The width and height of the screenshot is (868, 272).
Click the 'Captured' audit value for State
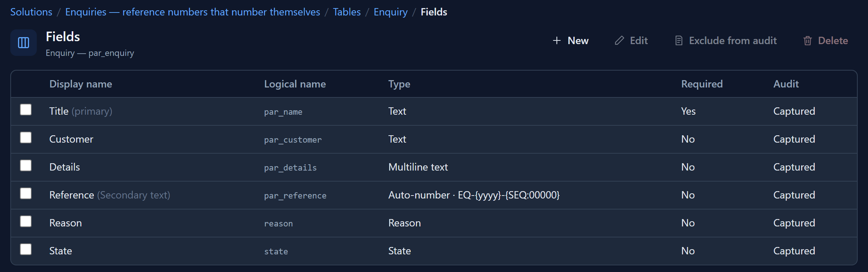(x=794, y=251)
